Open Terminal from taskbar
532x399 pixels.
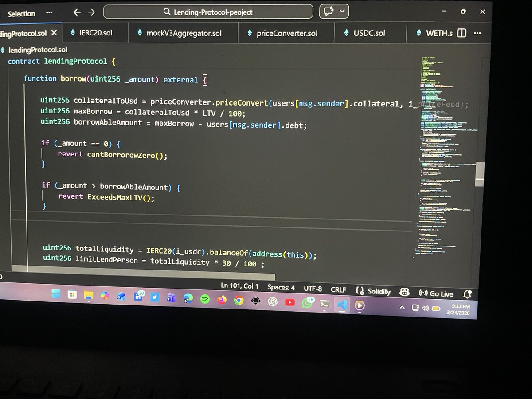pos(325,304)
